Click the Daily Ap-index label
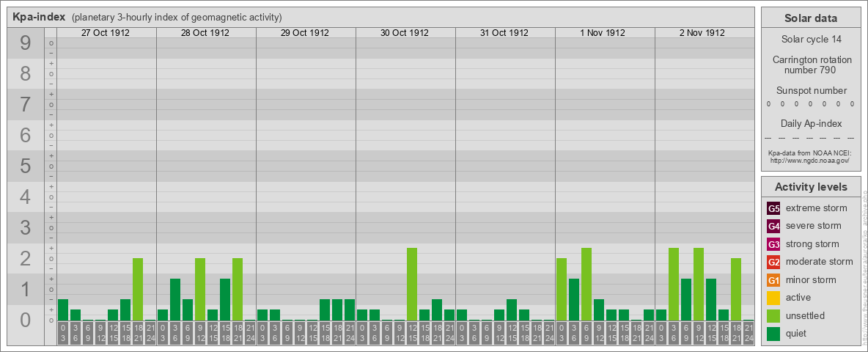 (x=811, y=123)
